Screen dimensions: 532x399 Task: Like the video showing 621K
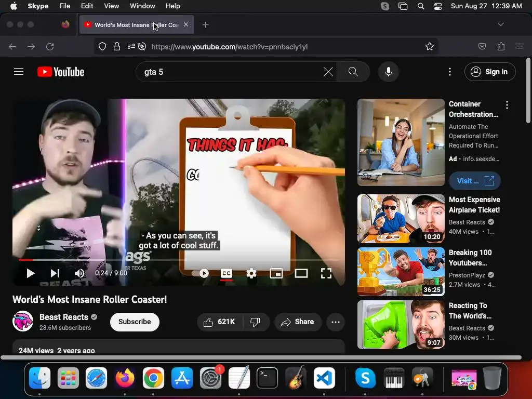click(220, 322)
